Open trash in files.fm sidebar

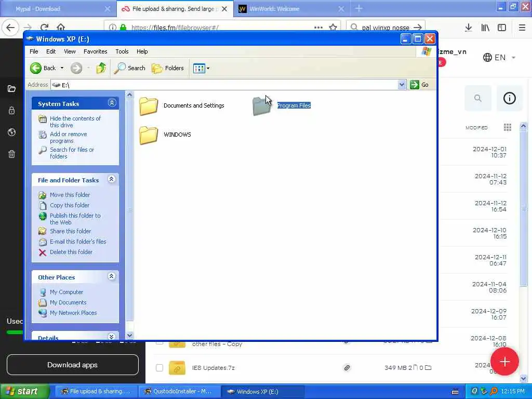pos(11,154)
